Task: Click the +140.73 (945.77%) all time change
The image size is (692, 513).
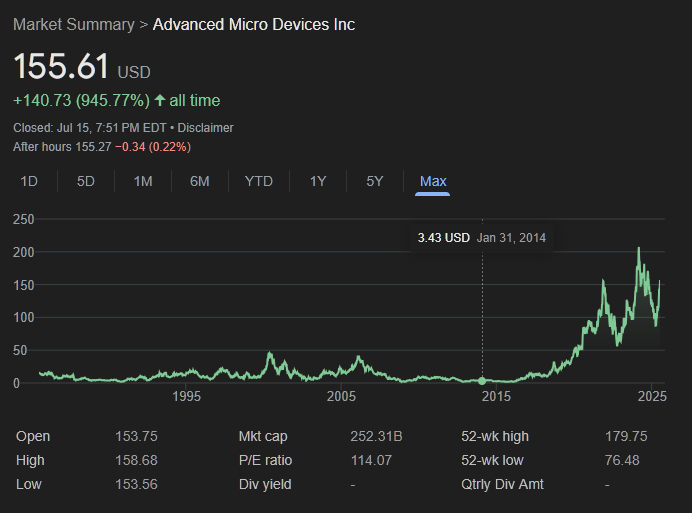Action: [117, 100]
